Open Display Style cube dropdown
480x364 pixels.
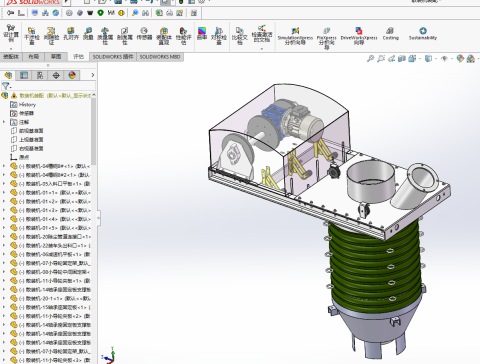tap(429, 59)
